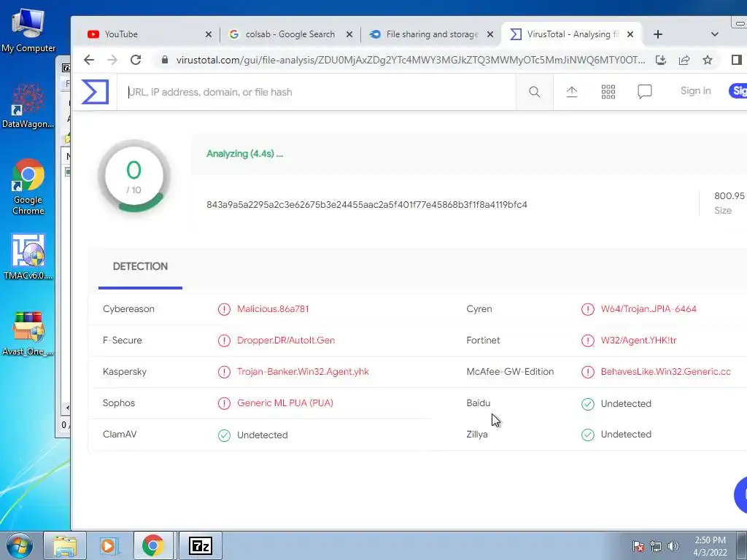This screenshot has height=560, width=747.
Task: Open Google Chrome desktop shortcut
Action: coord(28,187)
